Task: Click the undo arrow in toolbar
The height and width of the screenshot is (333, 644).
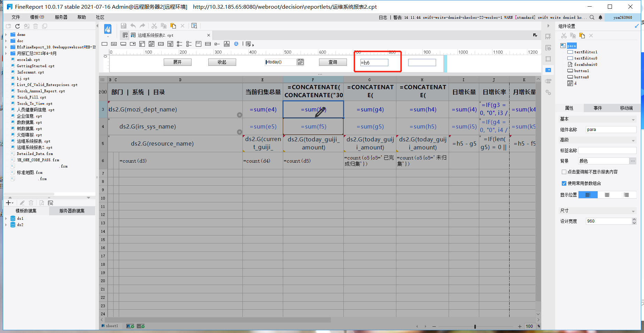Action: [x=133, y=26]
